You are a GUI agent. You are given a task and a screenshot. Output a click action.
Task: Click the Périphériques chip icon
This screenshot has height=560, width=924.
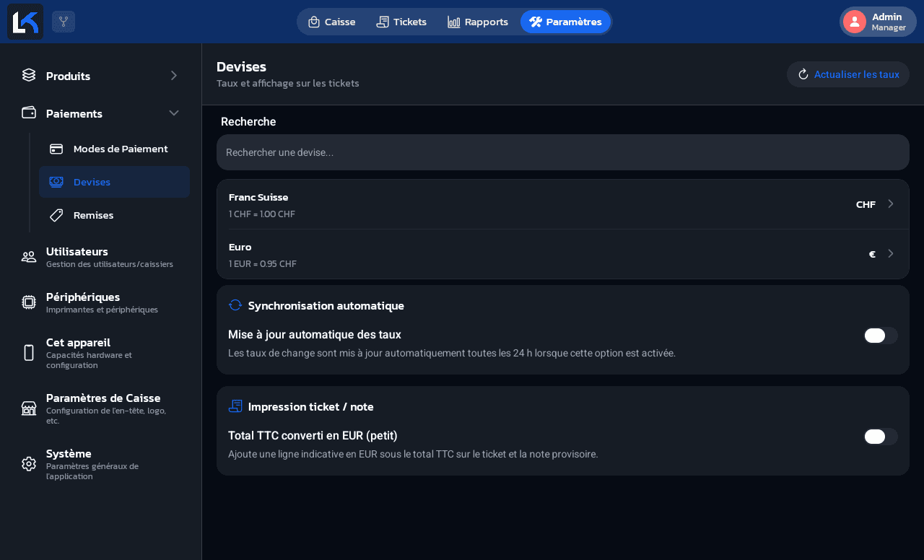pyautogui.click(x=29, y=302)
